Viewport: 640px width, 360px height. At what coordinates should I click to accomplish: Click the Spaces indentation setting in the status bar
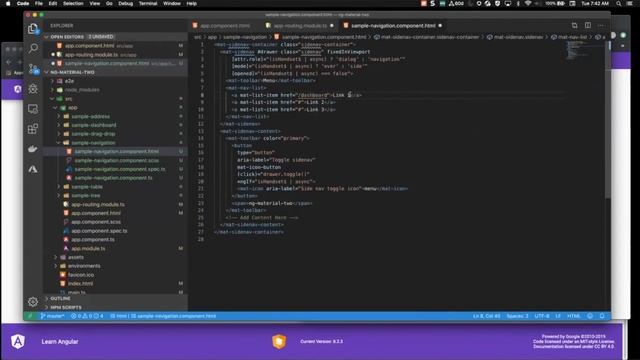(517, 316)
